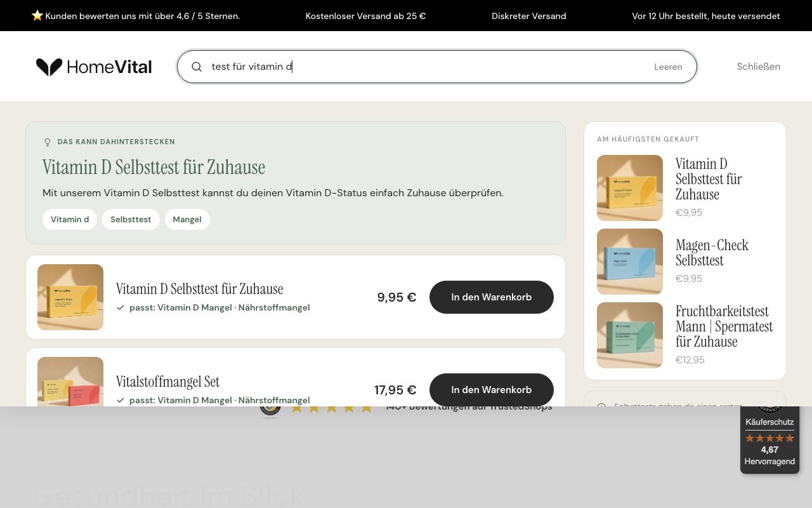Image resolution: width=812 pixels, height=508 pixels.
Task: Select the 'Mangel' suggestion chip
Action: tap(187, 219)
